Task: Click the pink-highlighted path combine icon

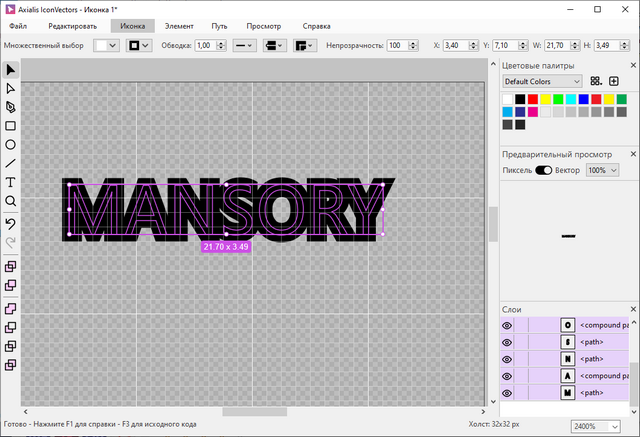Action: 11,308
